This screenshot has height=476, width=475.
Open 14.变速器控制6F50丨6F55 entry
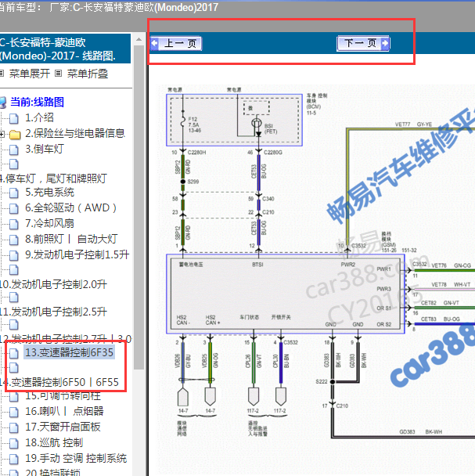coord(59,382)
